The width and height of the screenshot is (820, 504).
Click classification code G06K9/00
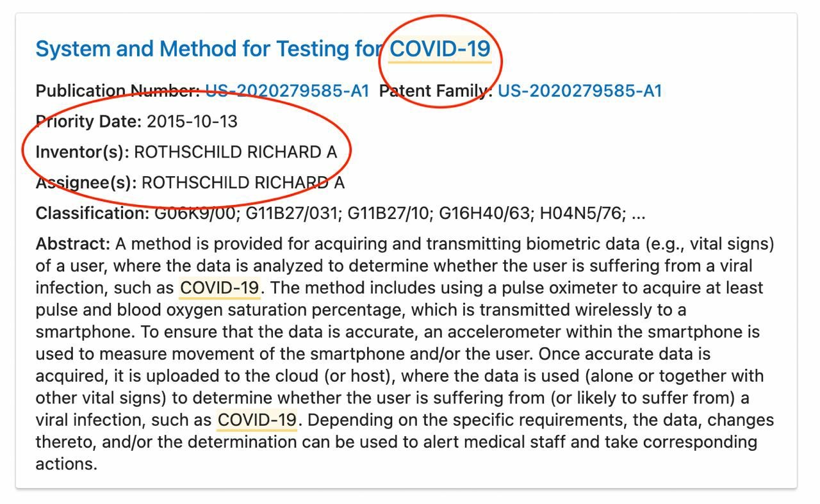point(195,213)
